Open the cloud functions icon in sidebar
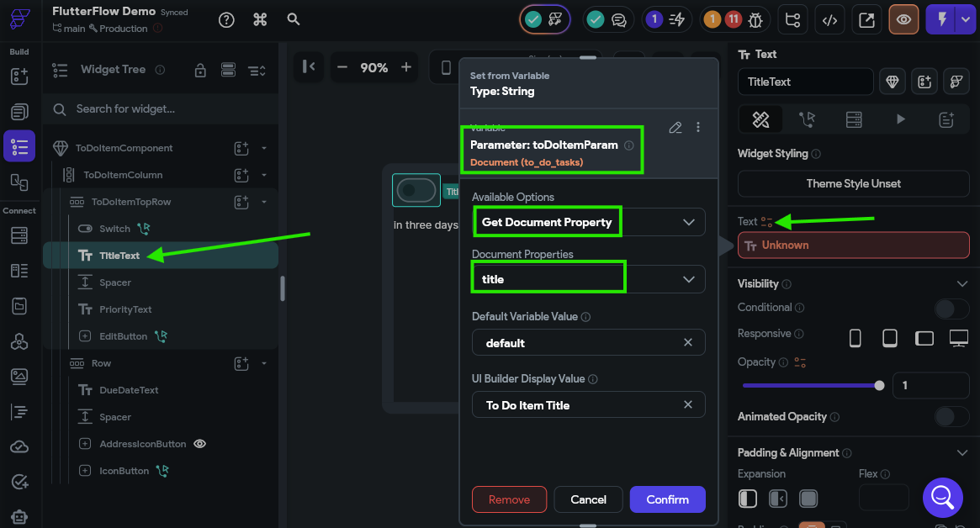Image resolution: width=980 pixels, height=528 pixels. pyautogui.click(x=19, y=446)
